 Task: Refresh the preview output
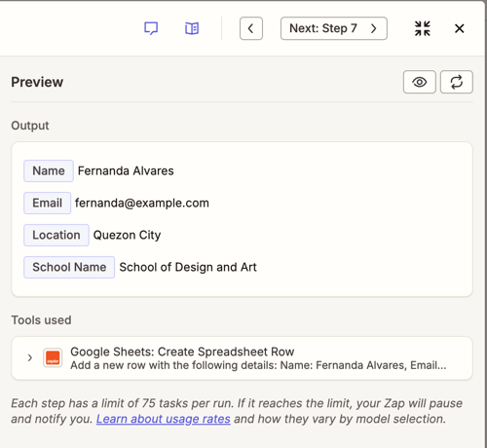pyautogui.click(x=457, y=82)
